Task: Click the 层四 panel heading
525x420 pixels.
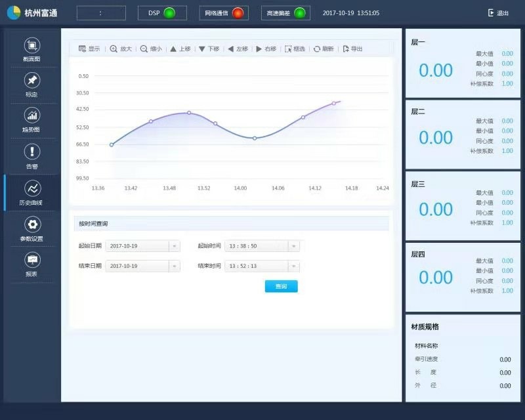Action: tap(418, 254)
